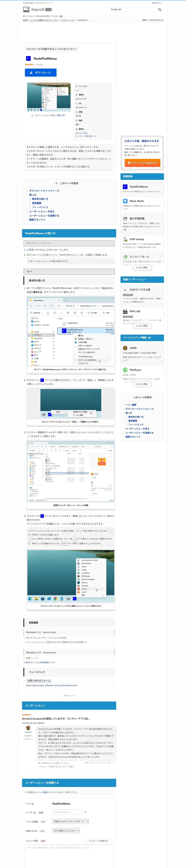Jump to フィードバック in sidebar contents
Image resolution: width=186 pixels, height=868 pixels.
[136, 425]
